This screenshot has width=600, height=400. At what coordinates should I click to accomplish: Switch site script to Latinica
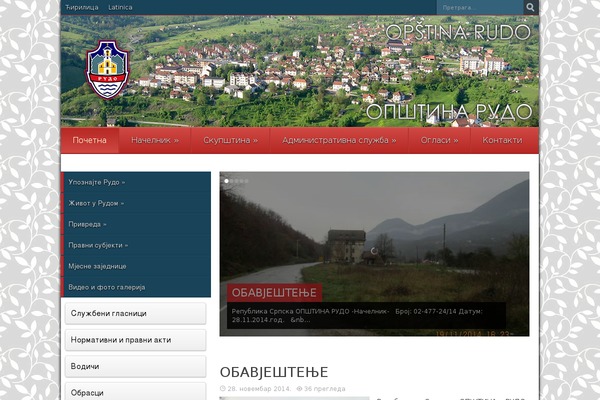[x=120, y=7]
